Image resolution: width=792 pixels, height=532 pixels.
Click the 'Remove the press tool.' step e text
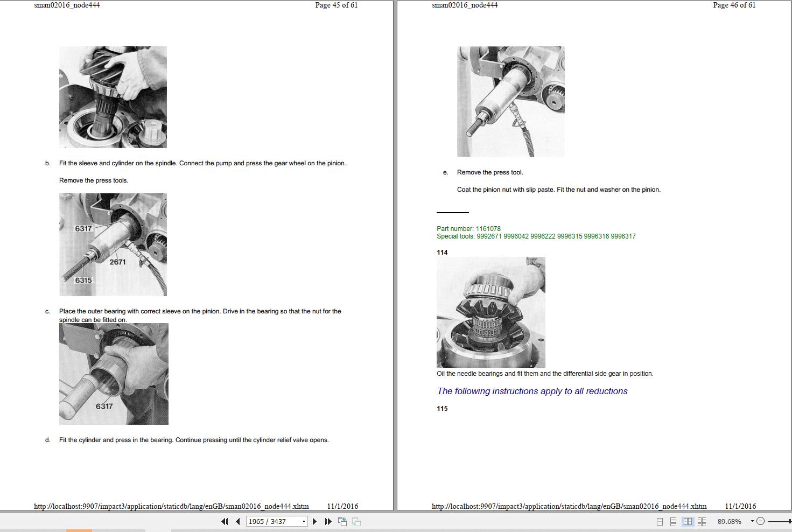(490, 172)
